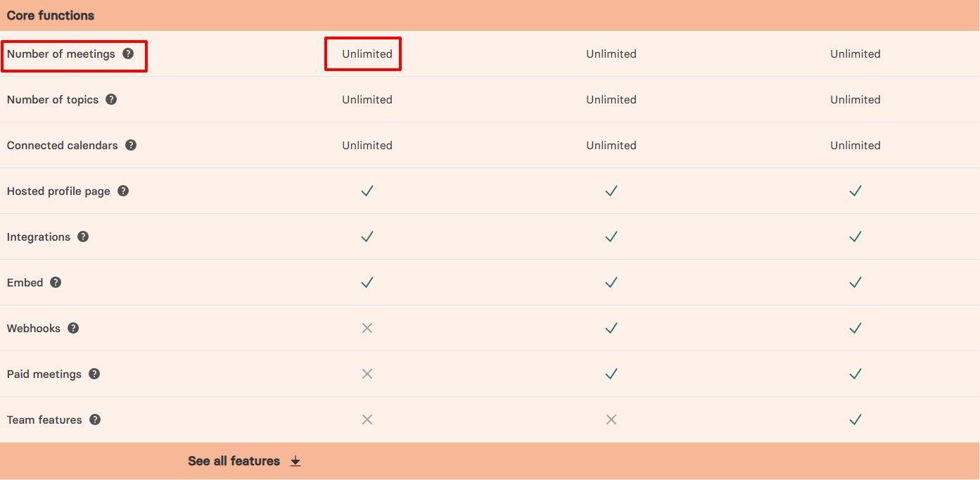Select the Team features checkmark in last column
The width and height of the screenshot is (980, 480).
pyautogui.click(x=855, y=419)
